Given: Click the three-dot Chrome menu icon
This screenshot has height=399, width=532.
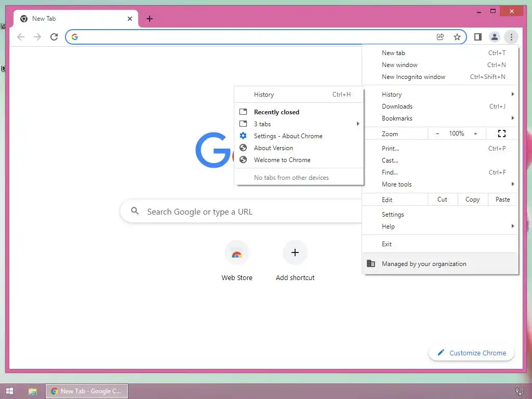Looking at the screenshot, I should point(511,37).
